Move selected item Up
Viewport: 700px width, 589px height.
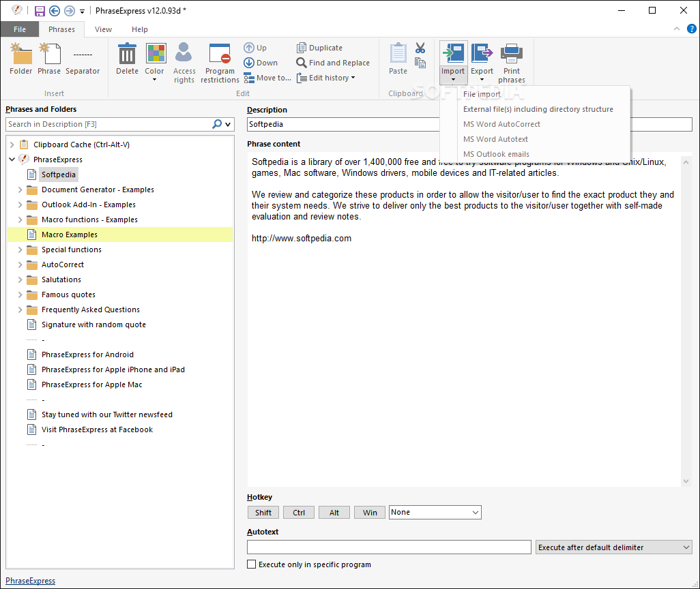click(x=255, y=48)
